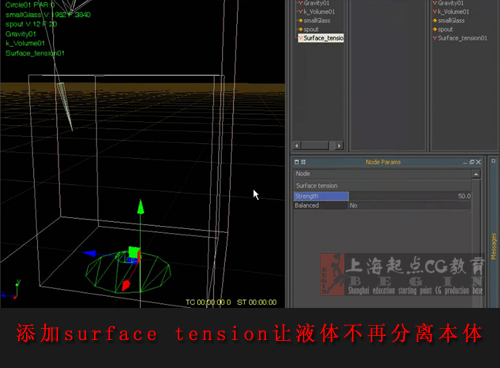Click the Gravity01 daemon icon in the left node list
The height and width of the screenshot is (368, 500).
(x=300, y=3)
